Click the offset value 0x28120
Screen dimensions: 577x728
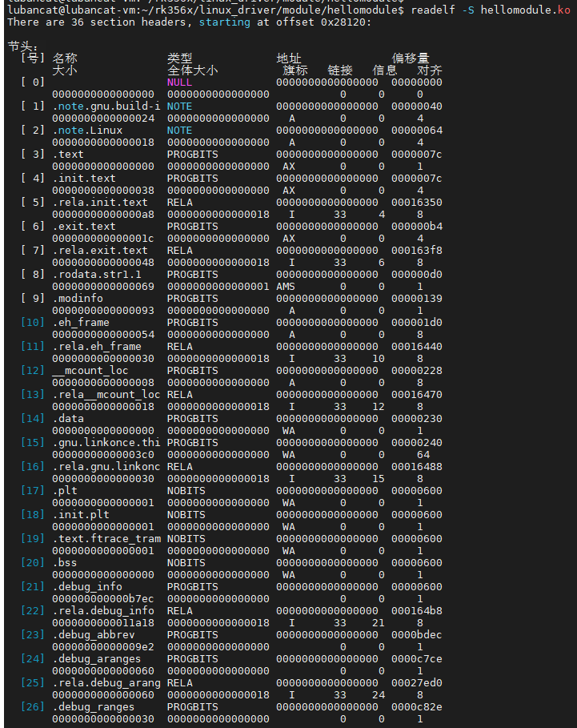click(x=343, y=22)
